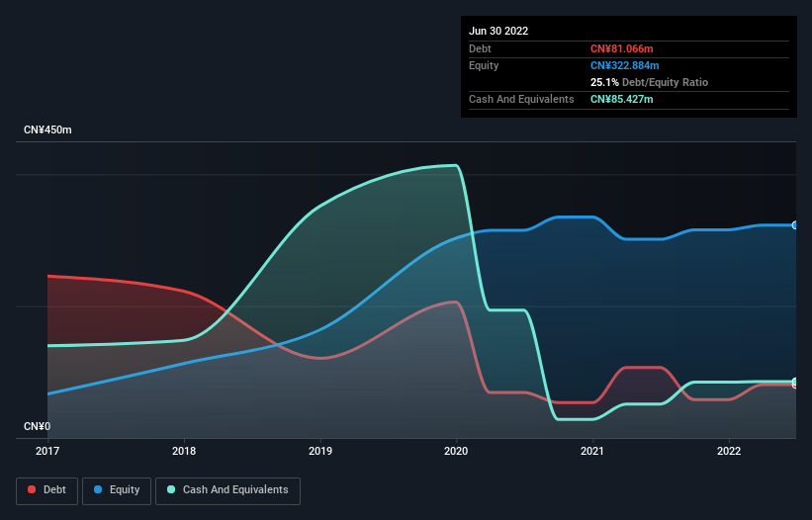The height and width of the screenshot is (520, 812).
Task: Click the CN¥322.884m equity value
Action: pos(624,65)
